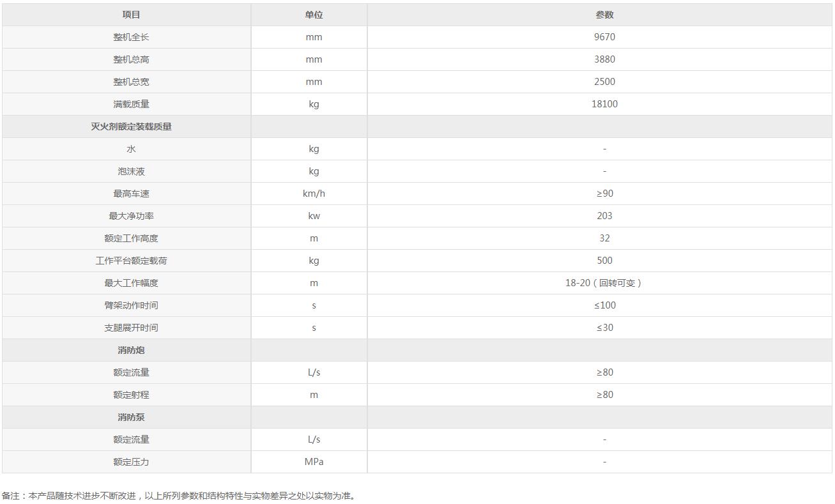835x504 pixels.
Task: Click the 支腿展开时间 row label
Action: pyautogui.click(x=131, y=328)
